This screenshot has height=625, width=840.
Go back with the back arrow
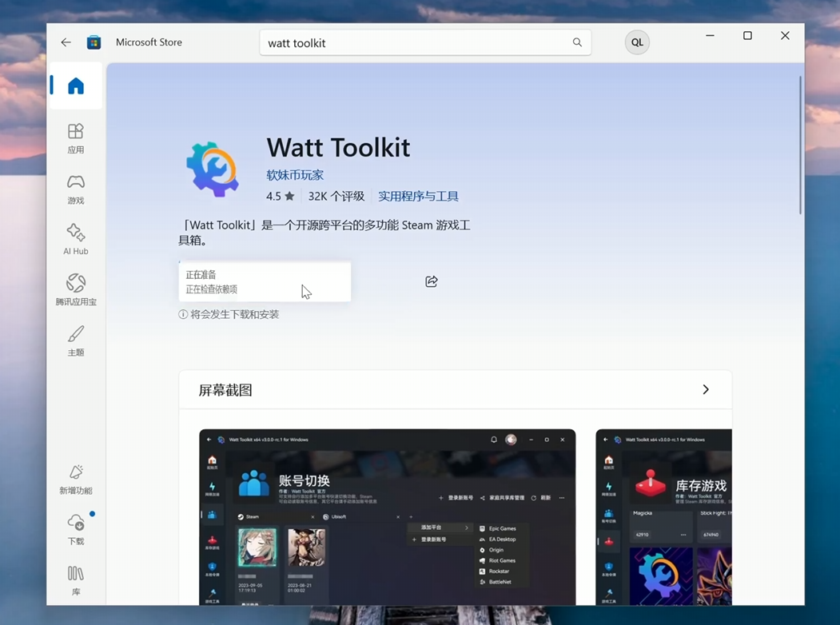66,42
